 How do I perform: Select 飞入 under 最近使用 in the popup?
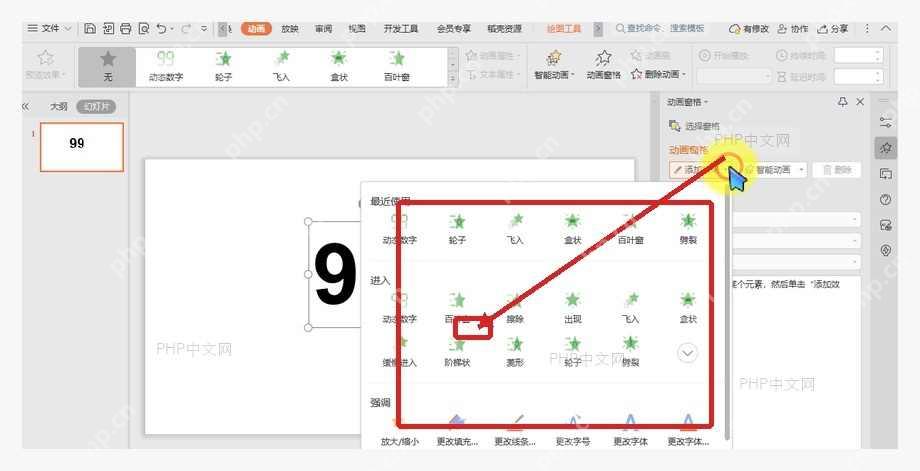[514, 229]
